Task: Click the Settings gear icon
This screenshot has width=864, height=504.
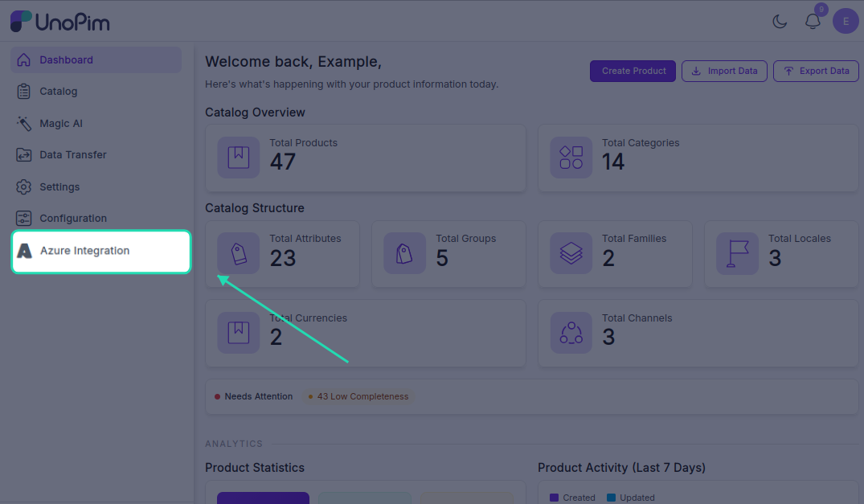Action: coord(23,186)
